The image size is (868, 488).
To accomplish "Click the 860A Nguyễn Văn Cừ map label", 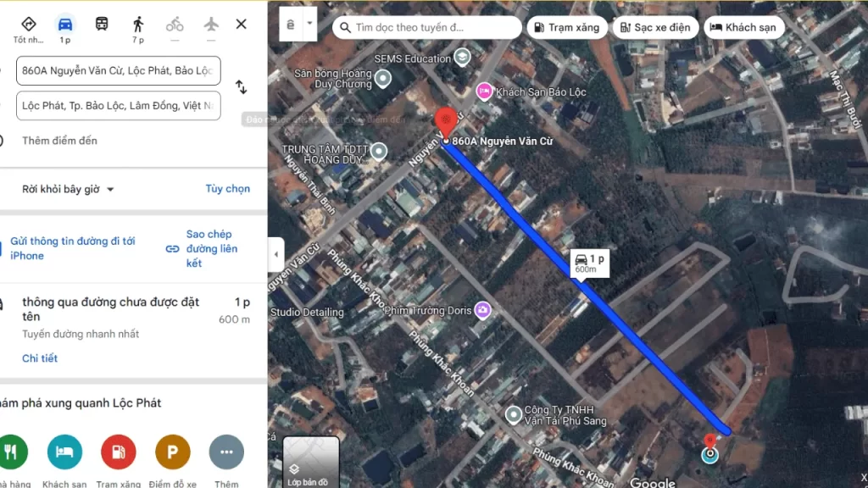I will point(502,141).
